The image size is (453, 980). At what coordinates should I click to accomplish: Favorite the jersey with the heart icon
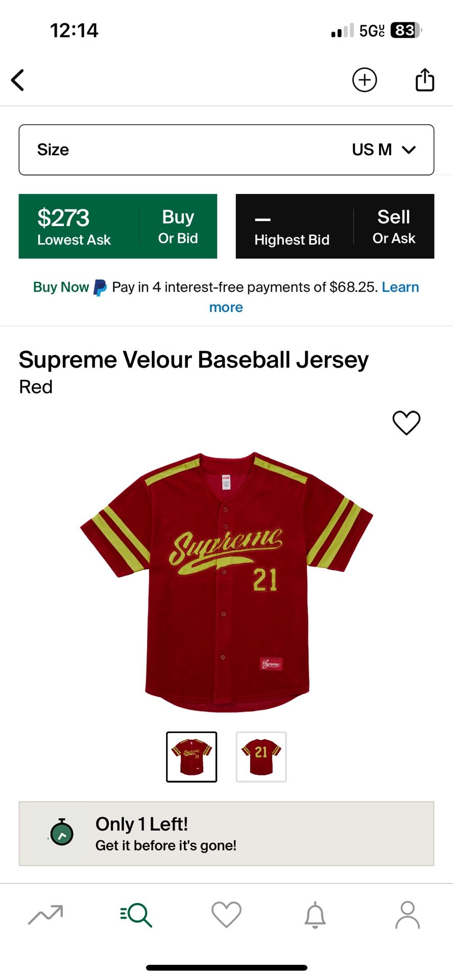(407, 423)
